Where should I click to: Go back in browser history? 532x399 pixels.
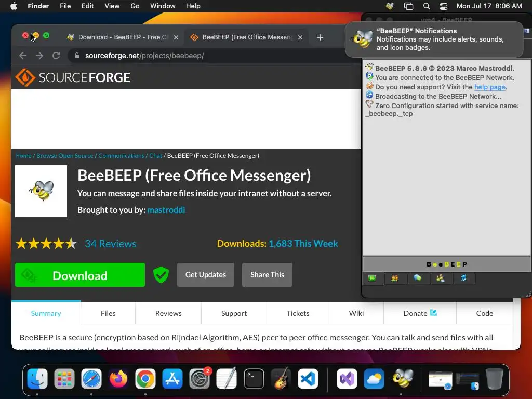(x=23, y=56)
